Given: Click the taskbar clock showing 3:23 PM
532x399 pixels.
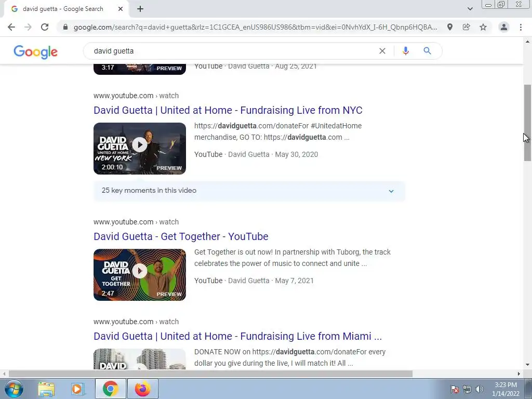Looking at the screenshot, I should coord(506,389).
